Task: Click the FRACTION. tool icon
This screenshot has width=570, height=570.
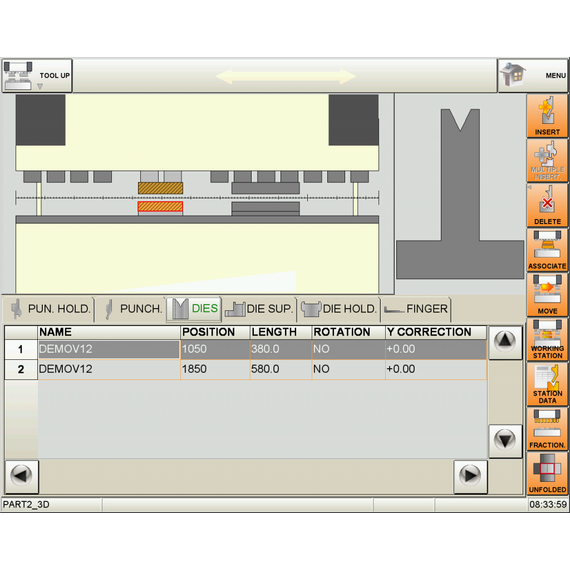Action: click(547, 429)
